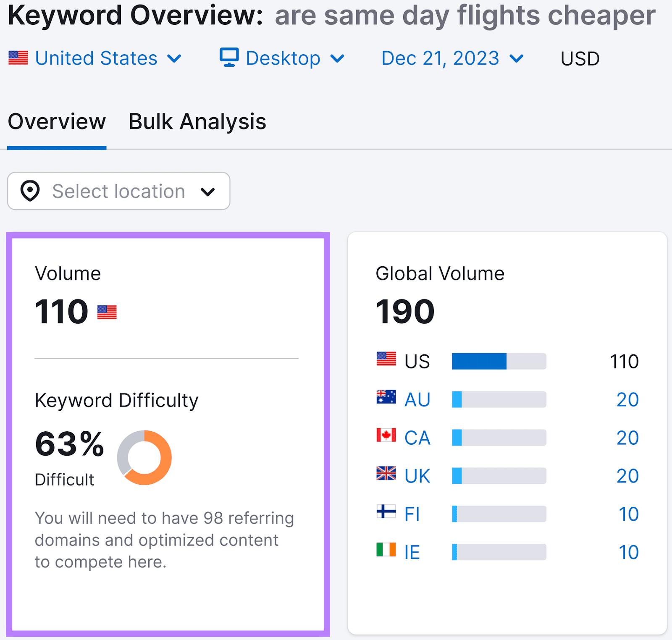672x640 pixels.
Task: Click the UK volume value 20
Action: coord(627,476)
